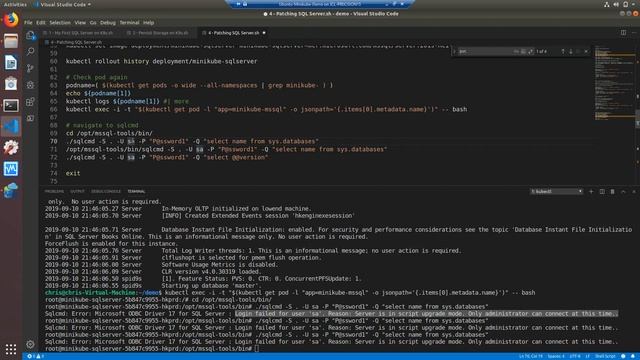The height and width of the screenshot is (360, 640).
Task: Open the Extensions view in activity bar
Action: tap(31, 102)
